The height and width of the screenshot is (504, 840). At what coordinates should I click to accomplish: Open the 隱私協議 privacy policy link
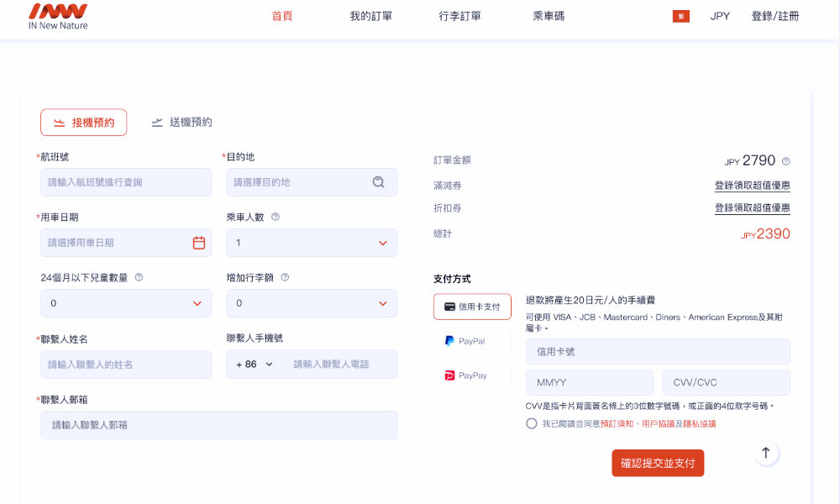point(700,423)
